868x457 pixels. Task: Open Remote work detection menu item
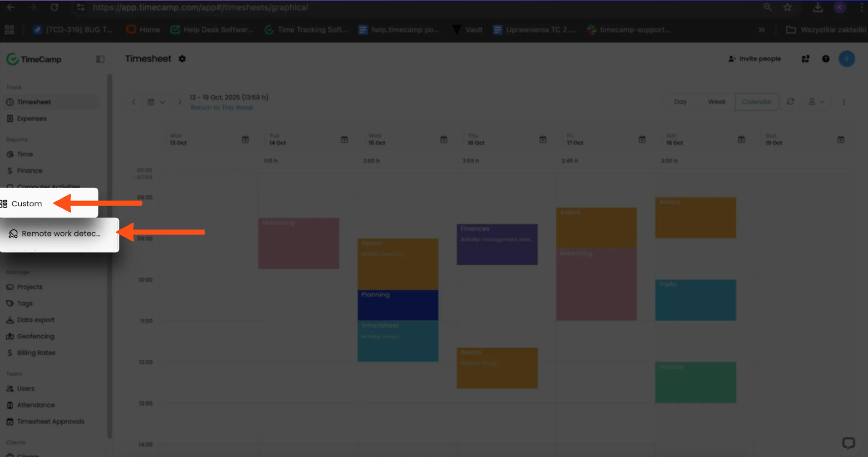click(x=59, y=233)
